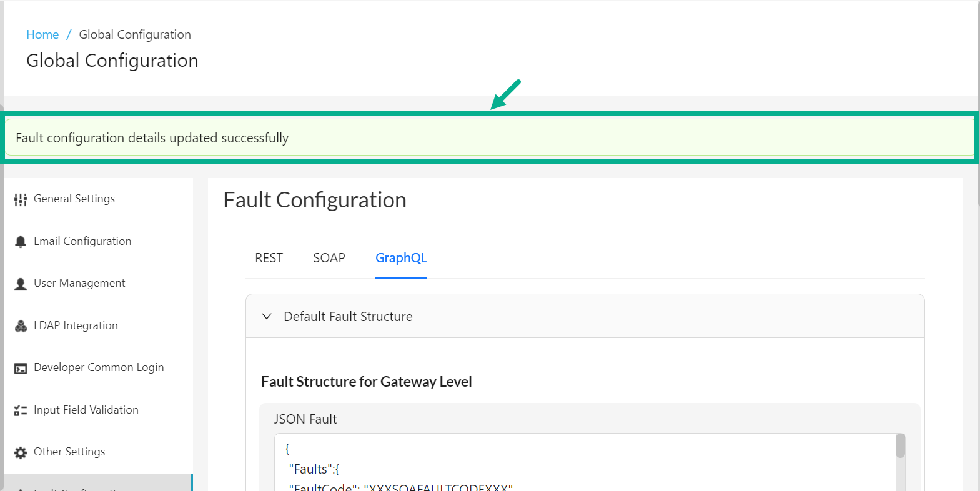
Task: Collapse the Default Fault Structure section
Action: [267, 316]
